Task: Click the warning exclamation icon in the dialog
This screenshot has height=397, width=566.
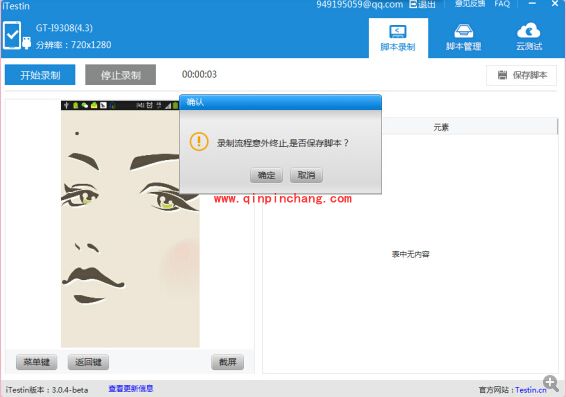Action: click(199, 141)
